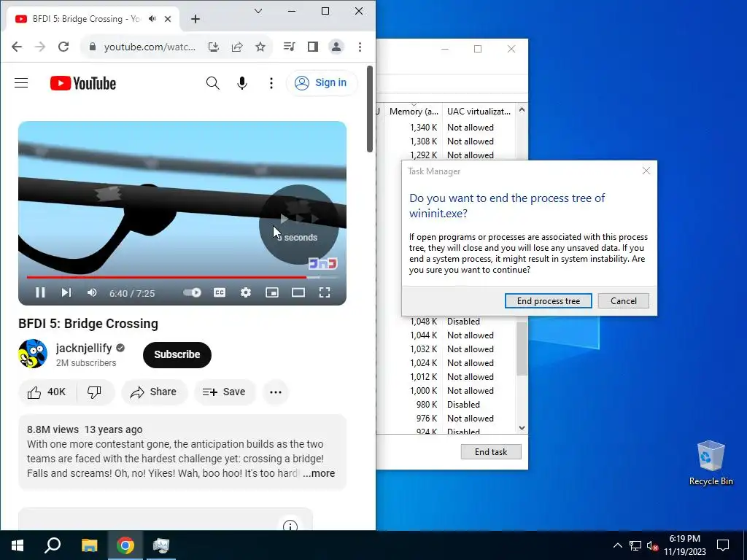Pause the video
The height and width of the screenshot is (560, 747).
[x=41, y=292]
